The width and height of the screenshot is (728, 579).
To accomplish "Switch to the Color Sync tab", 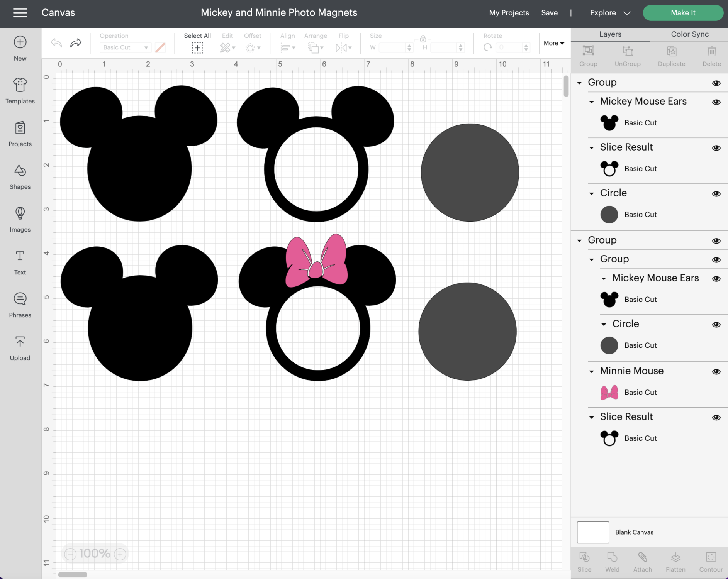I will [x=689, y=34].
